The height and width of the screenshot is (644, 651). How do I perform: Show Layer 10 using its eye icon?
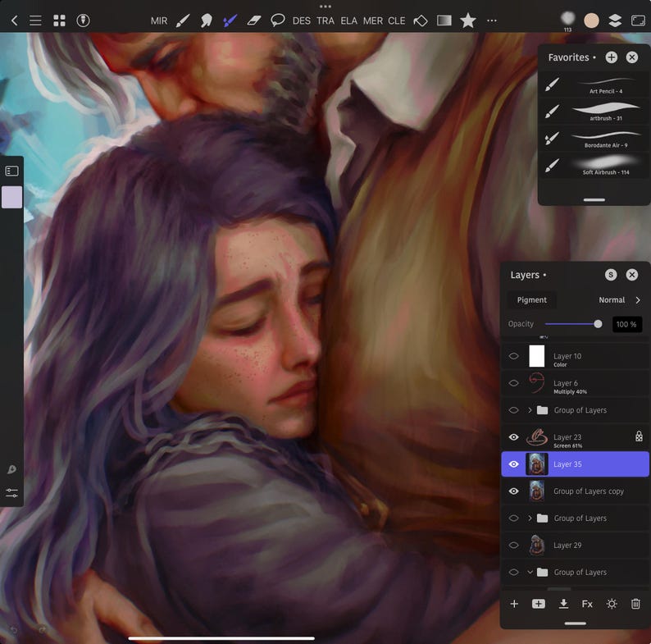513,356
